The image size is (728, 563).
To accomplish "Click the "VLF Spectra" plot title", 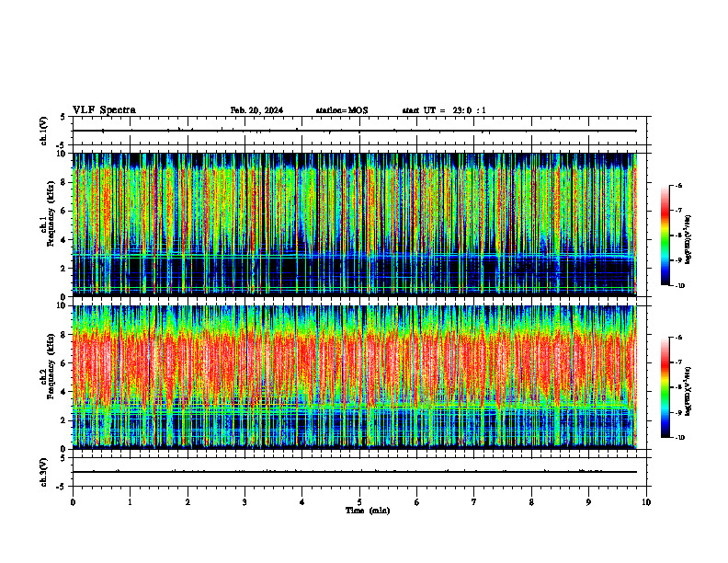I will point(104,110).
